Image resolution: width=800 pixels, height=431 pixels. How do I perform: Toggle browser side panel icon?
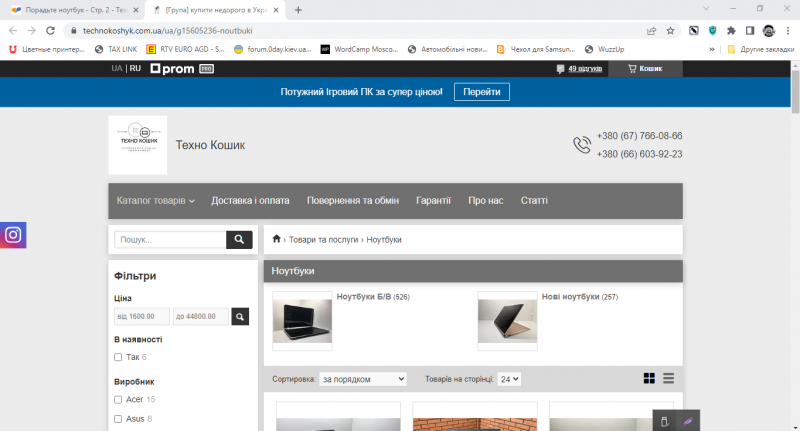(x=750, y=31)
